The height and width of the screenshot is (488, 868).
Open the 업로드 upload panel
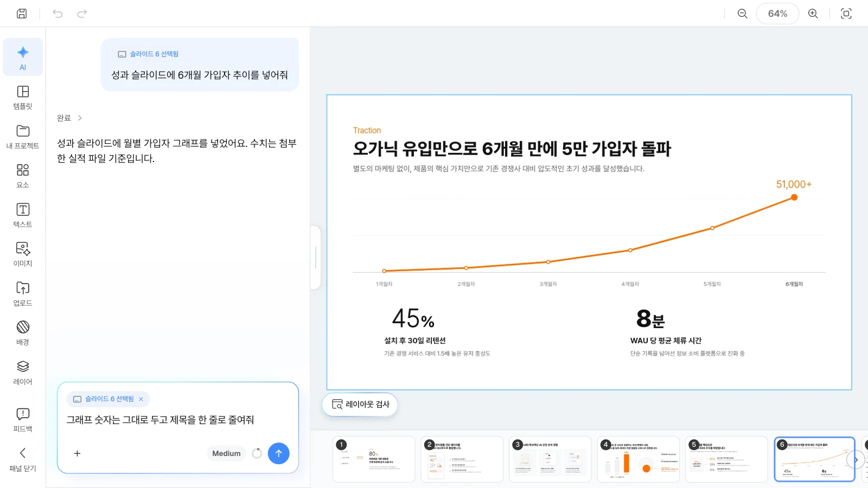point(23,294)
